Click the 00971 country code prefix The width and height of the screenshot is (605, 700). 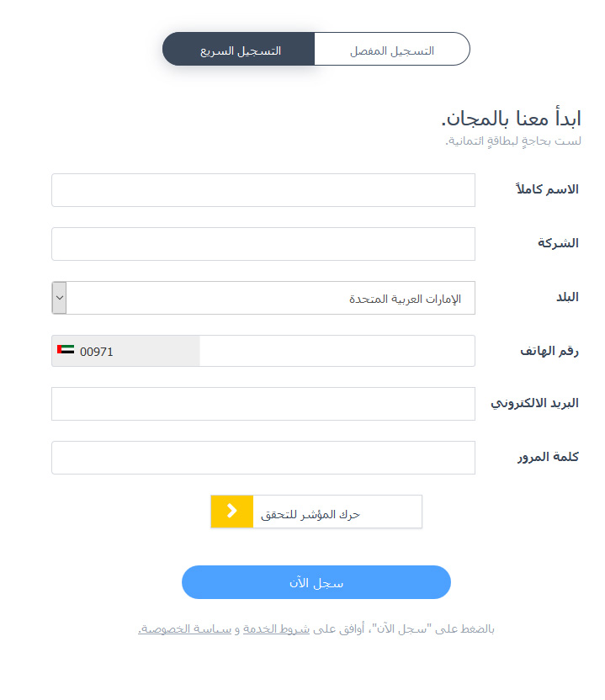coord(97,352)
